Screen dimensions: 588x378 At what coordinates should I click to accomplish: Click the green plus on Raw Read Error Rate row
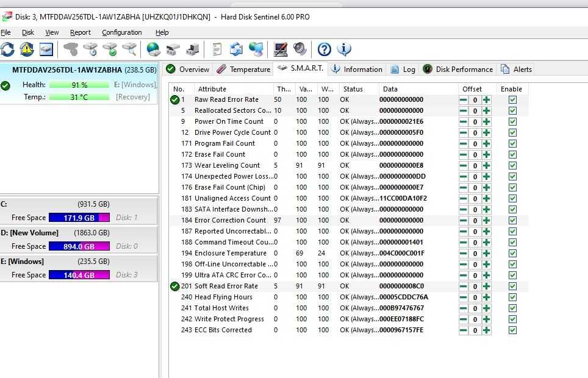(486, 100)
